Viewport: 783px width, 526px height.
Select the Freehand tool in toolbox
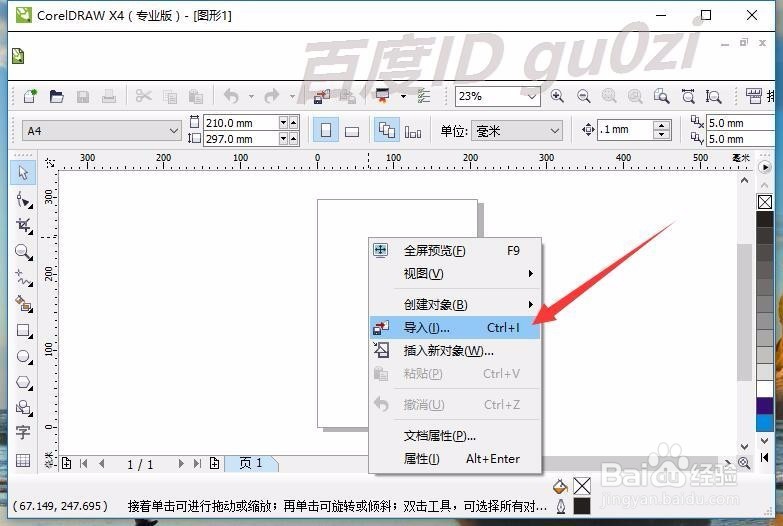[23, 277]
